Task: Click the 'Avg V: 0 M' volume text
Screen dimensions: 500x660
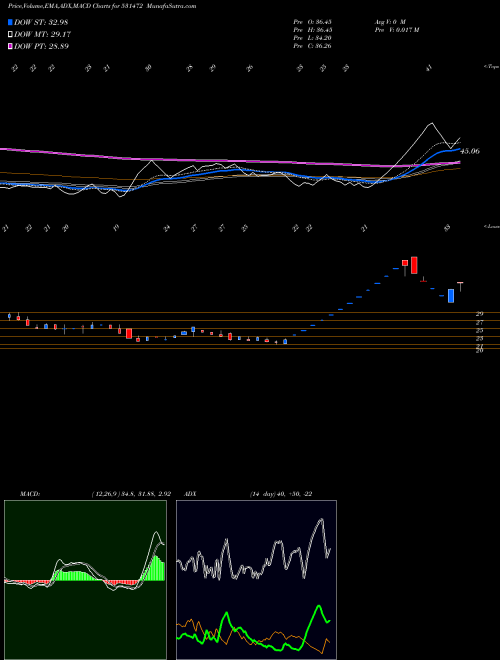Action: 389,21
